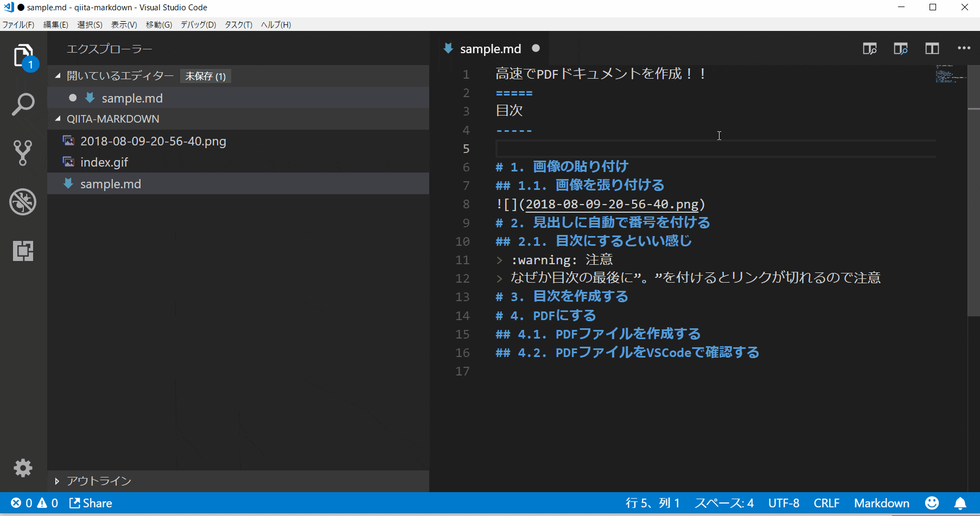Click the VS Code logo in the title bar
Screen dimensions: 980x516
tap(8, 7)
